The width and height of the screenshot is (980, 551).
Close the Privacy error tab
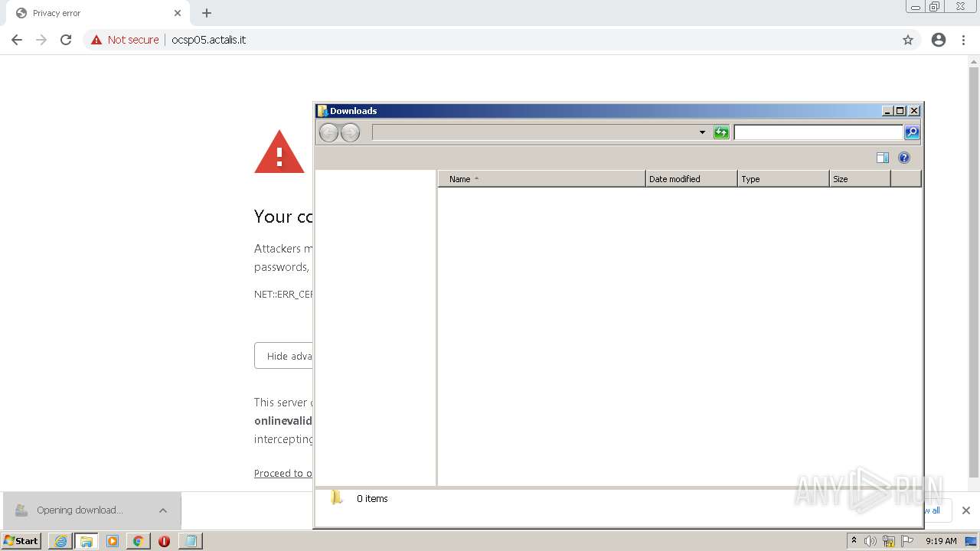pyautogui.click(x=178, y=13)
